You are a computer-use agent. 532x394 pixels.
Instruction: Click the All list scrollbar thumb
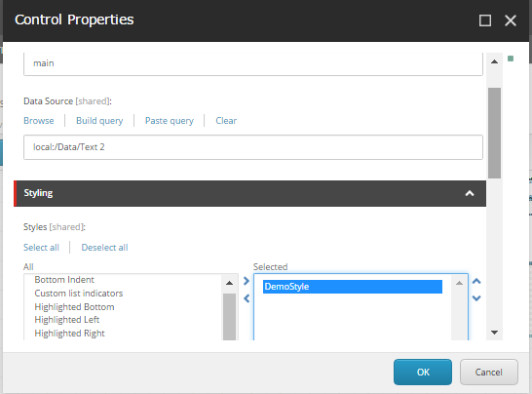pyautogui.click(x=229, y=316)
